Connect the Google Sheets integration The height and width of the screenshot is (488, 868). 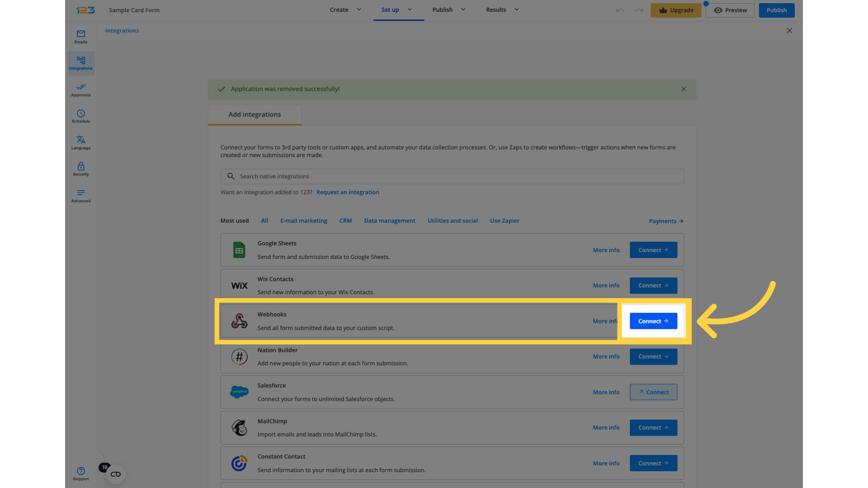click(x=653, y=250)
